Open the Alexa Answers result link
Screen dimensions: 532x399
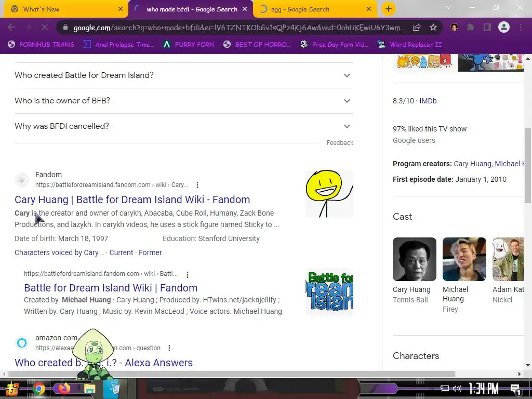(103, 363)
